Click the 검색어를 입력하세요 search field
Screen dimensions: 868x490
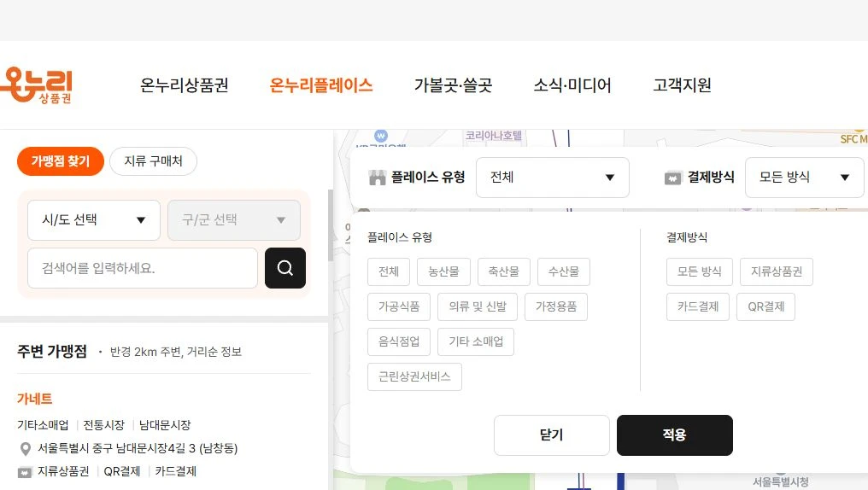[143, 268]
